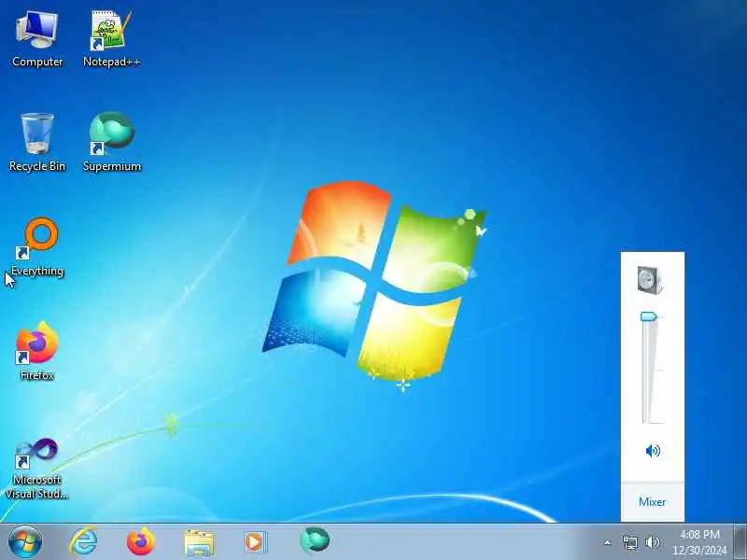Open the Mixer link in volume popup
The height and width of the screenshot is (560, 747).
(x=652, y=501)
